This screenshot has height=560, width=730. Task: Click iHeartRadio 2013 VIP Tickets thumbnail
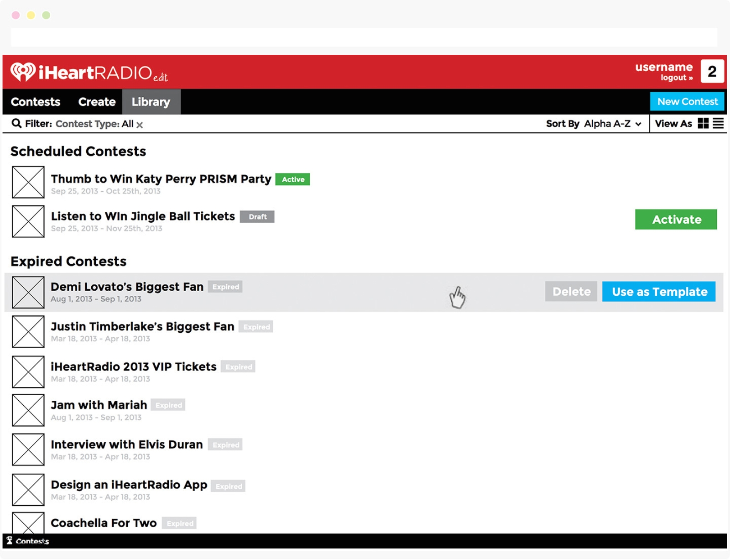[x=28, y=372]
